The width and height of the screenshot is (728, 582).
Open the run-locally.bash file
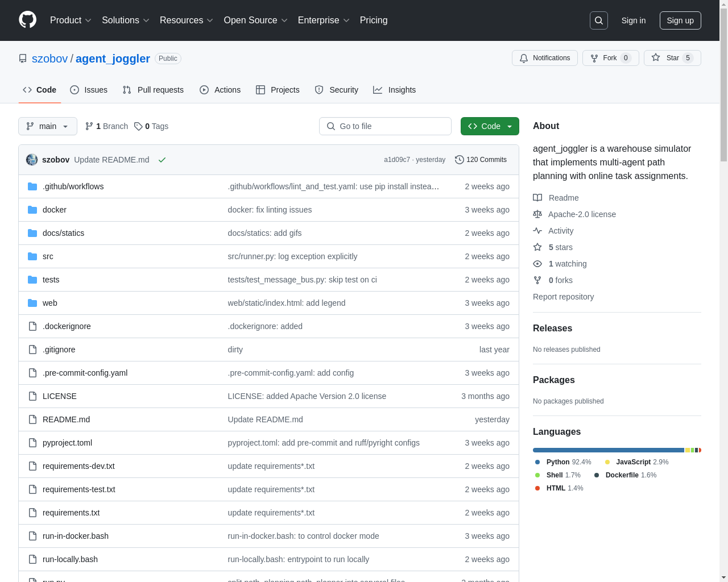point(70,559)
